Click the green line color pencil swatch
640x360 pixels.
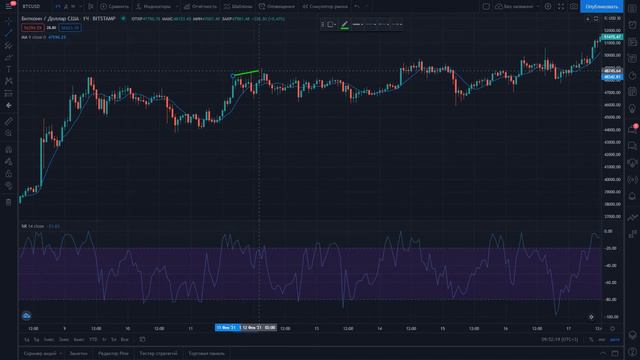click(344, 25)
